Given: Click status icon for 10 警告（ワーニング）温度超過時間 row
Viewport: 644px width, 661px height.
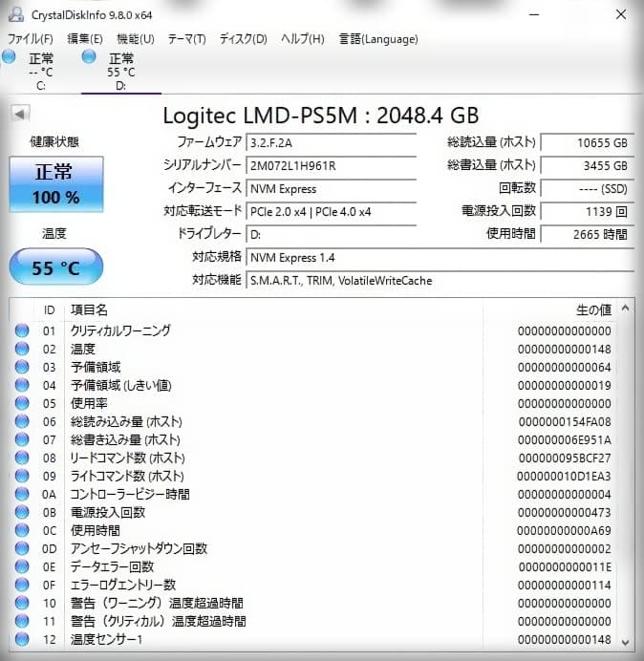Looking at the screenshot, I should click(x=22, y=603).
